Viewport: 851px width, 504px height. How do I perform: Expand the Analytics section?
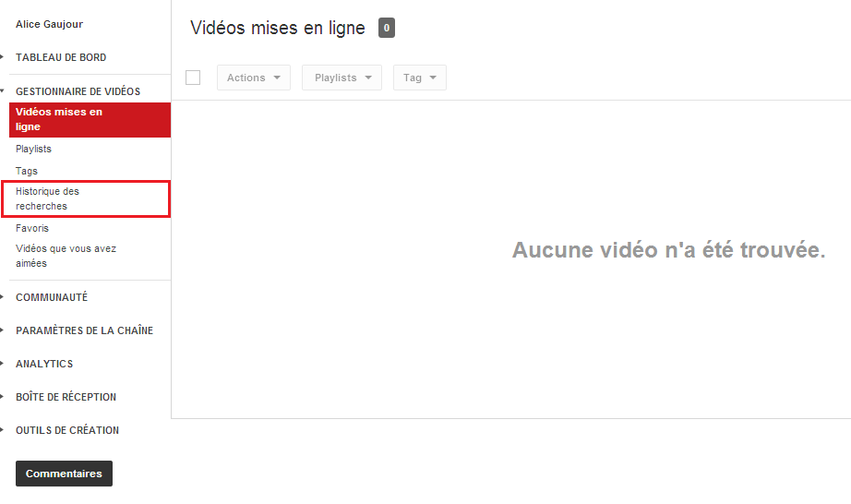(44, 364)
